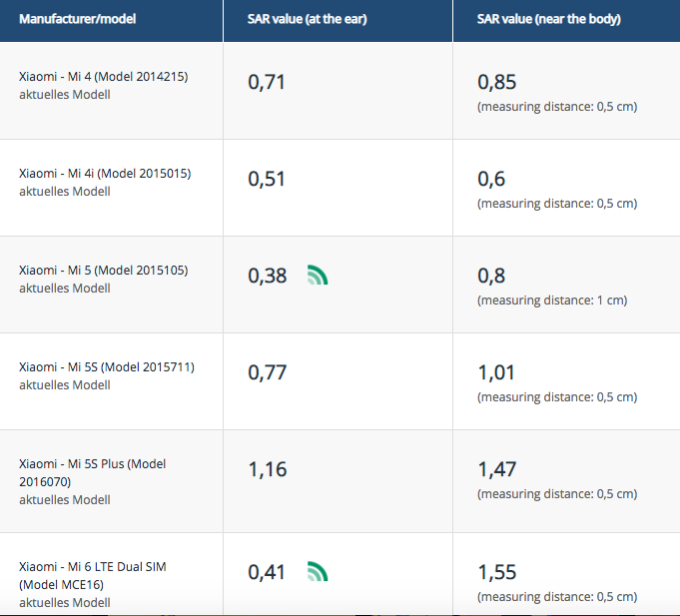
Task: Click the green signal icon beside 0,41
Action: coord(317,572)
